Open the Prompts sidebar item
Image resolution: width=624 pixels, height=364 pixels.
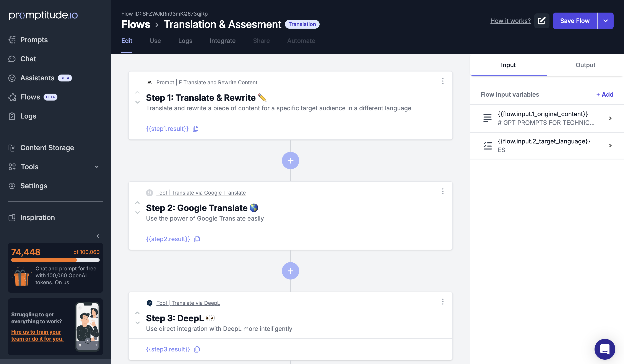(x=28, y=40)
